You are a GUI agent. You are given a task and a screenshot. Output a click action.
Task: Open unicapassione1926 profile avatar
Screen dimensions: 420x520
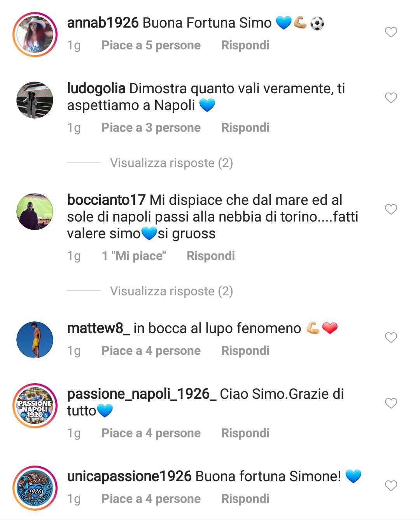pos(35,488)
